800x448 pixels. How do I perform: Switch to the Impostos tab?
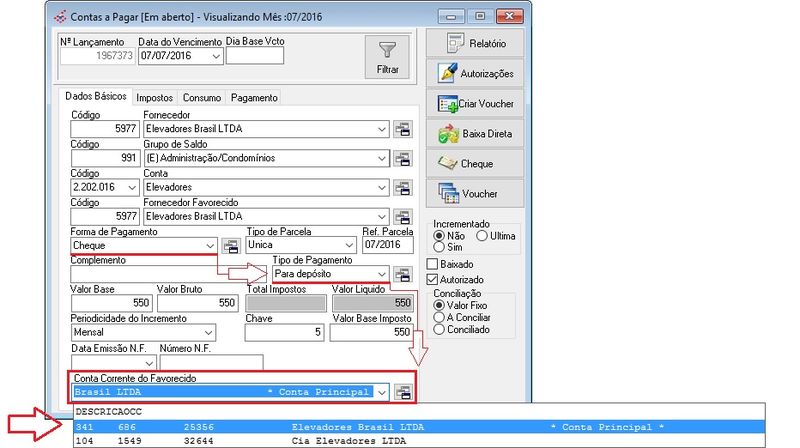tap(154, 98)
